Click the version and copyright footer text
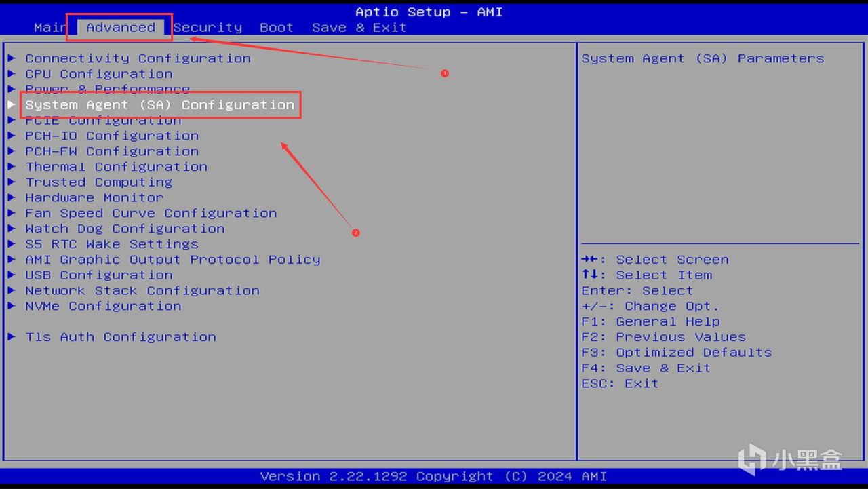868x489 pixels. tap(433, 476)
